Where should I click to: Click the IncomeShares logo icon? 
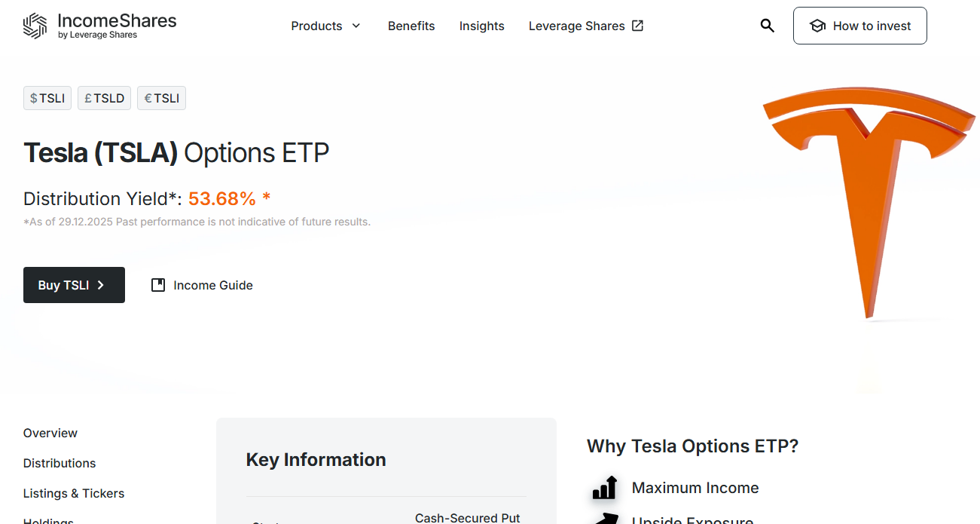click(x=35, y=26)
